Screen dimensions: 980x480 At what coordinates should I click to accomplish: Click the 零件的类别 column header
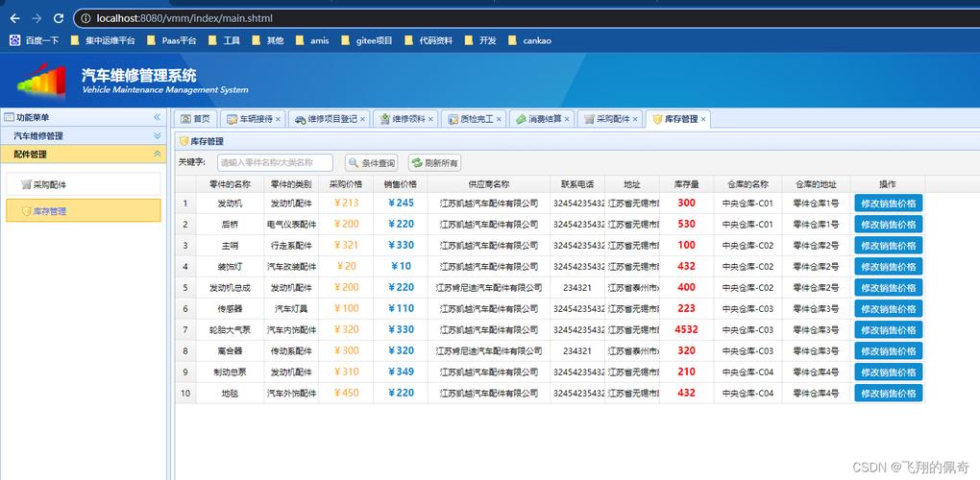(291, 184)
